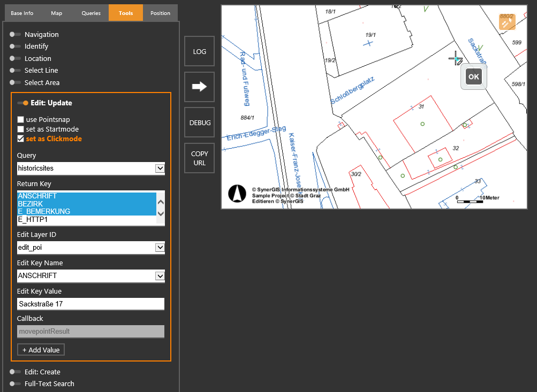Enable the use Pointsnap checkbox

tap(20, 119)
